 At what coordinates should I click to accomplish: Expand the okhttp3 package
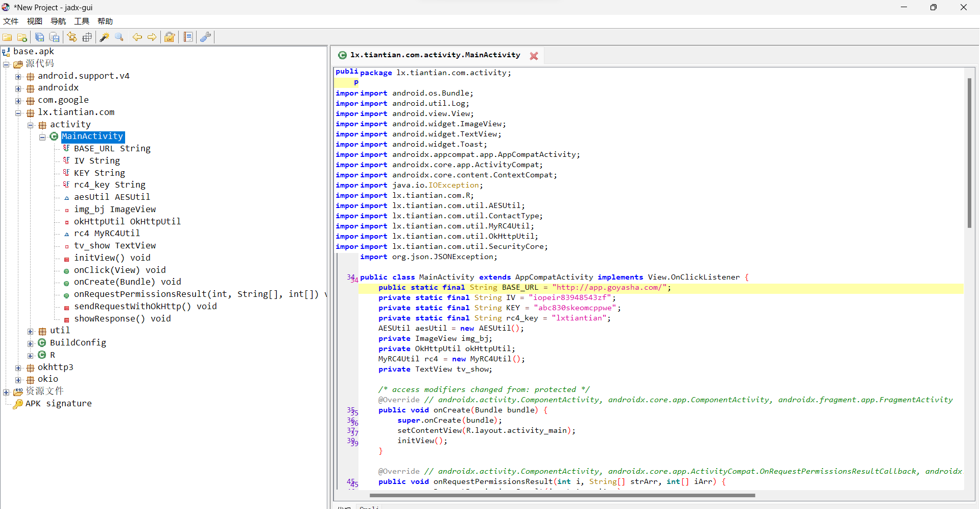tap(18, 368)
